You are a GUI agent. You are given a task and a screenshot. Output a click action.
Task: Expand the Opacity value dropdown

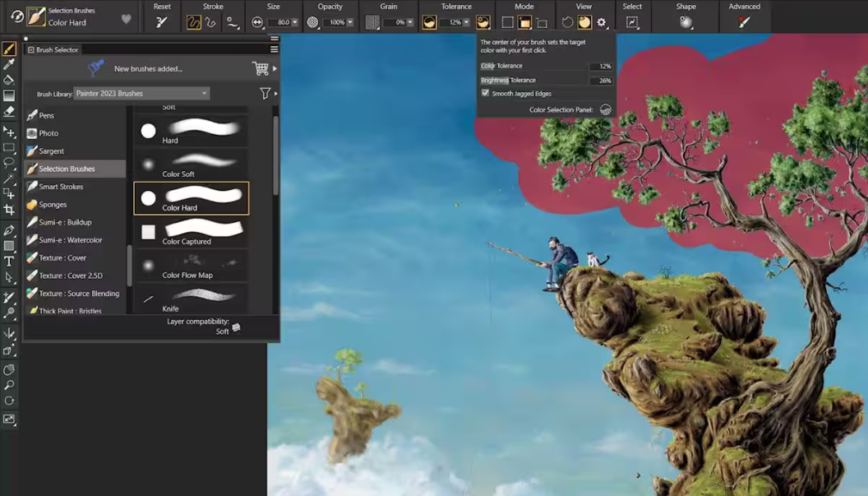point(350,23)
